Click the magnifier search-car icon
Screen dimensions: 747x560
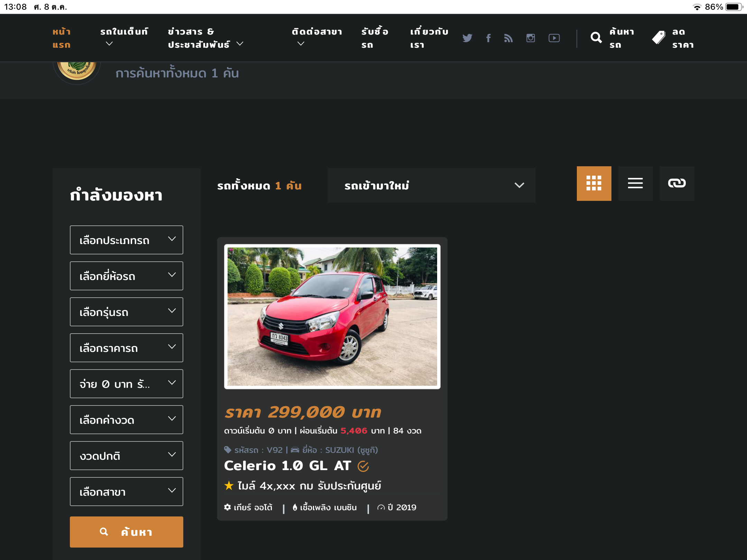tap(596, 38)
